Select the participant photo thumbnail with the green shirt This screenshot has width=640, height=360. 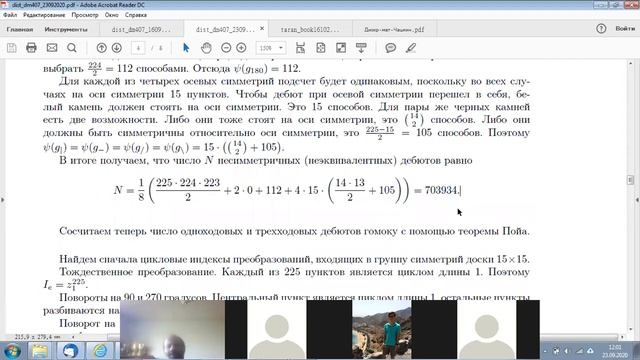(382, 330)
